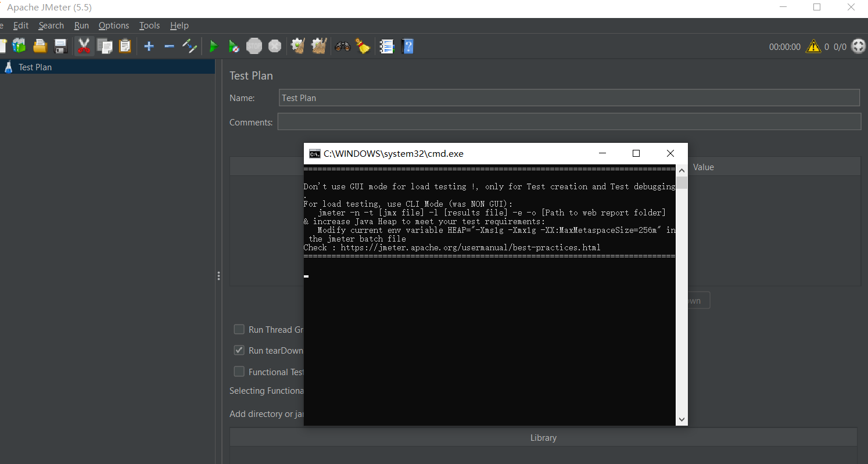Viewport: 868px width, 464px height.
Task: Toggle element with the two-pens icon
Action: 189,46
